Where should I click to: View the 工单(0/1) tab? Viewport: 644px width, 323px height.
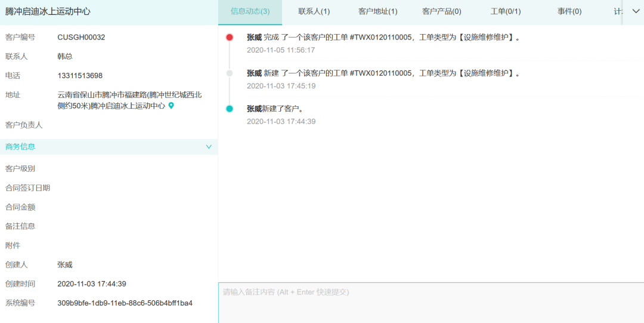(506, 11)
